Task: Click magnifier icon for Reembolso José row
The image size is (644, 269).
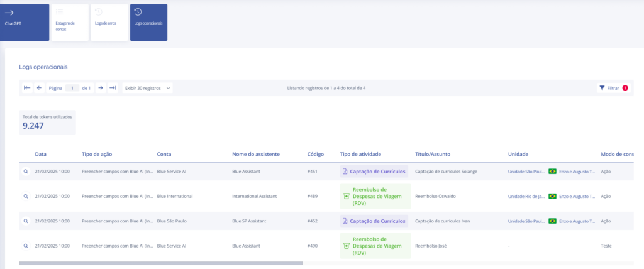Action: (26, 246)
